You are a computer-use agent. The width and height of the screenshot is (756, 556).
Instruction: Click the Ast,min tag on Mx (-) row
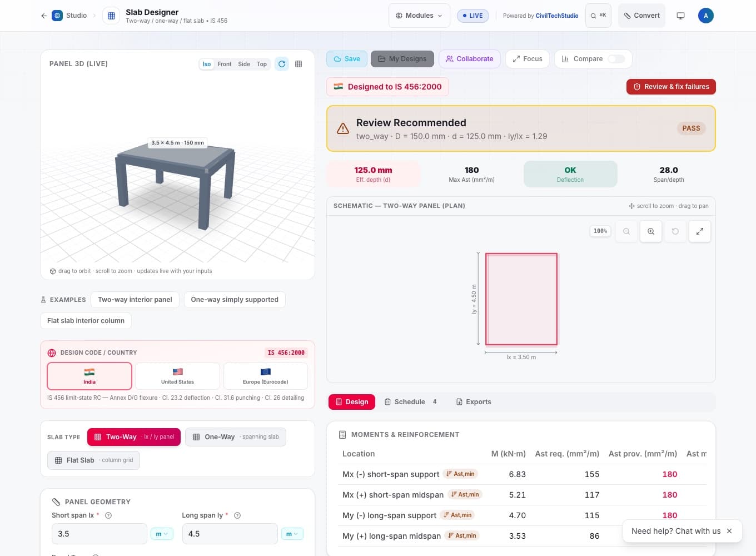pos(460,474)
